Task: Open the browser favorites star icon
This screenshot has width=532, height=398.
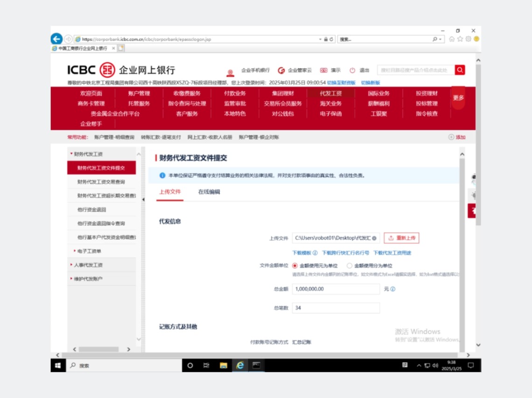Action: (x=460, y=39)
